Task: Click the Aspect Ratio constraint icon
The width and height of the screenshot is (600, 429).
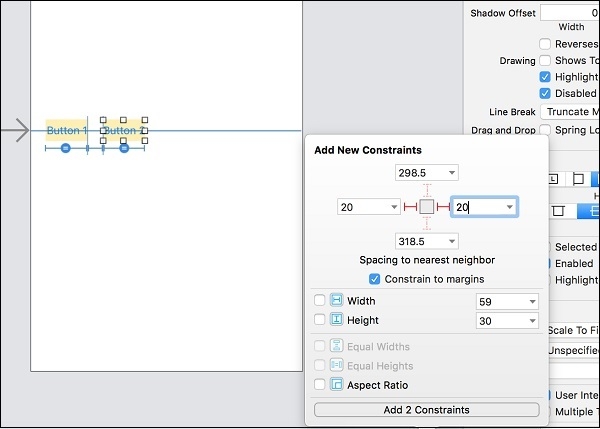Action: [337, 385]
